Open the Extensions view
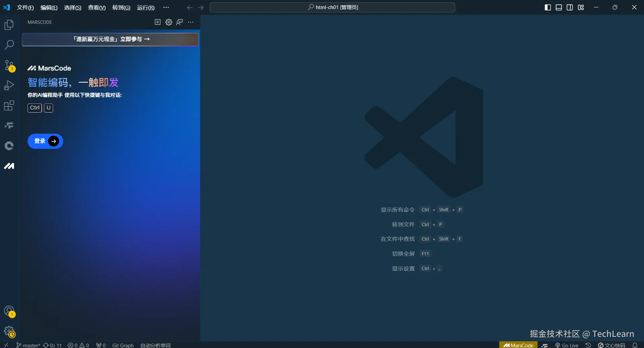 pyautogui.click(x=9, y=105)
